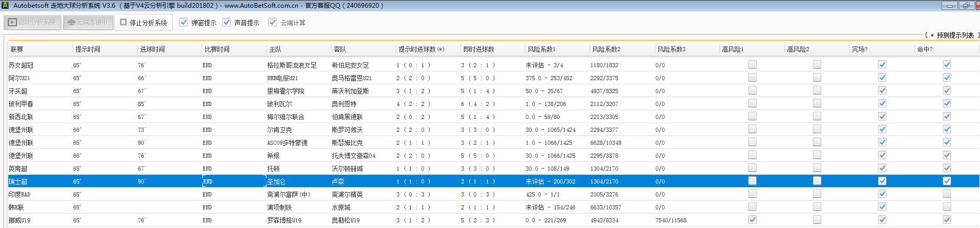Tick 命中? checkbox for 印度RAD row
The height and width of the screenshot is (228, 980).
point(947,194)
